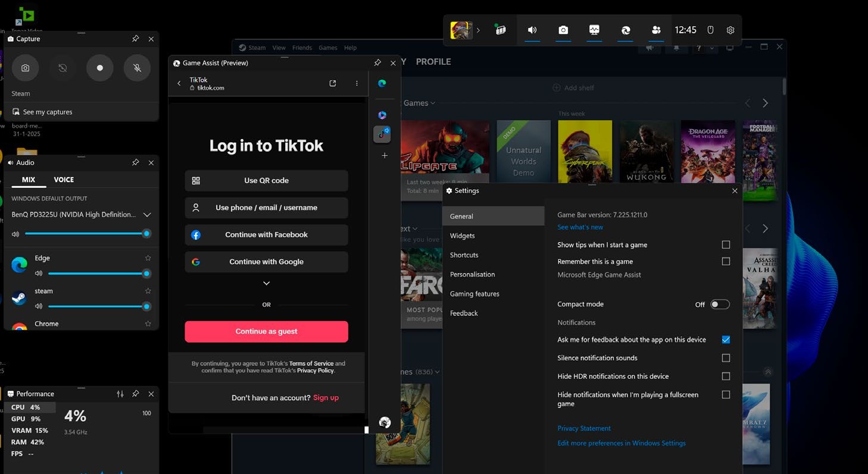Add a new tab in Game Assist sidebar

(385, 155)
